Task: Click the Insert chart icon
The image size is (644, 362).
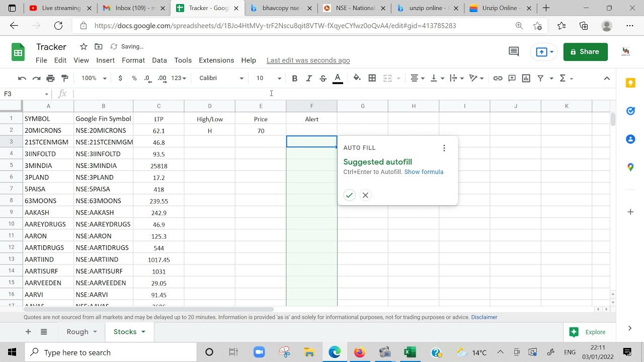Action: click(x=526, y=78)
